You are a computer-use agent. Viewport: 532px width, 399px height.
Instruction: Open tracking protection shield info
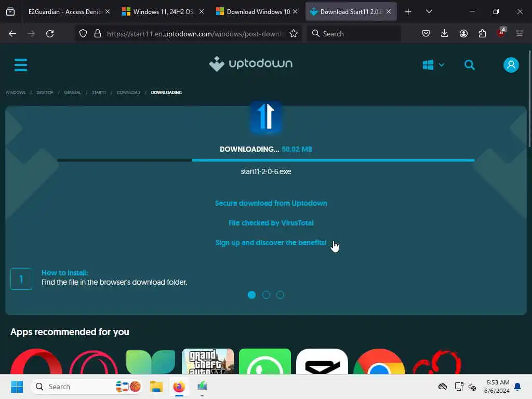click(83, 34)
